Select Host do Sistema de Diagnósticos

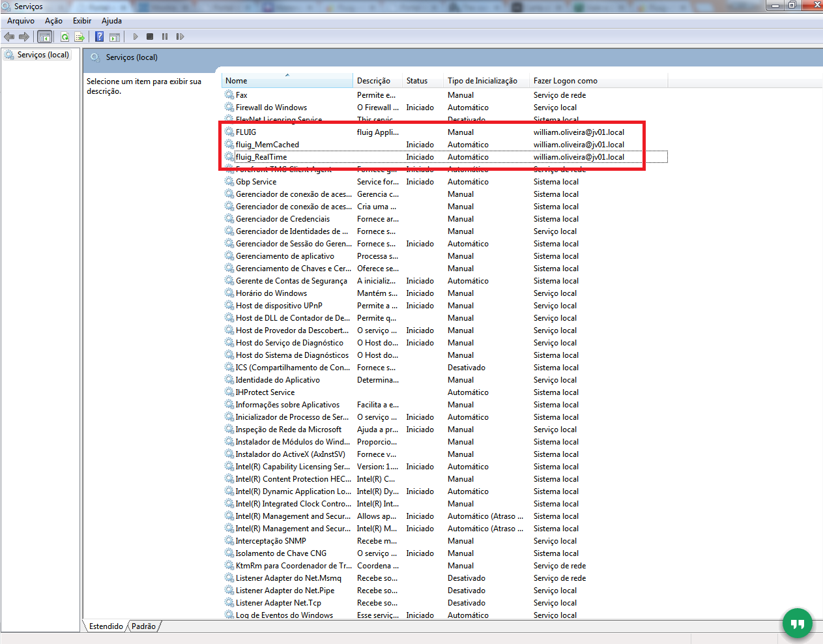point(292,355)
